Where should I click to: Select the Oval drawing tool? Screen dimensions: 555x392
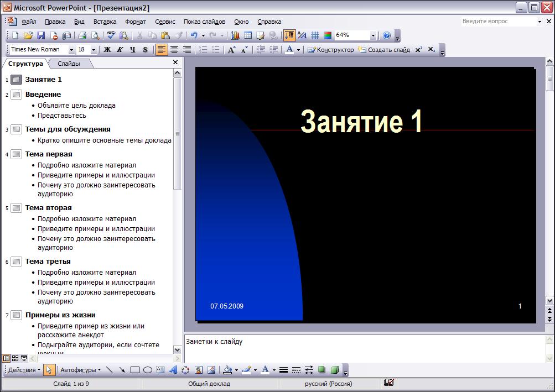(148, 370)
